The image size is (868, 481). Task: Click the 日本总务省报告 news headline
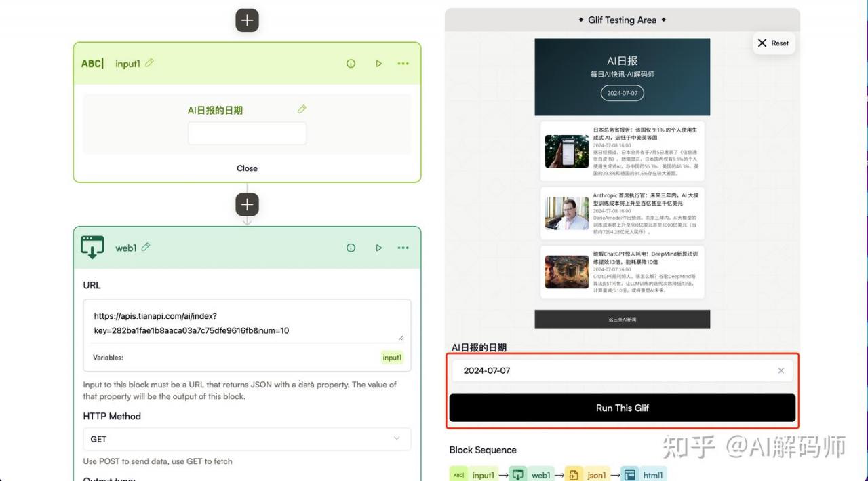pos(645,134)
